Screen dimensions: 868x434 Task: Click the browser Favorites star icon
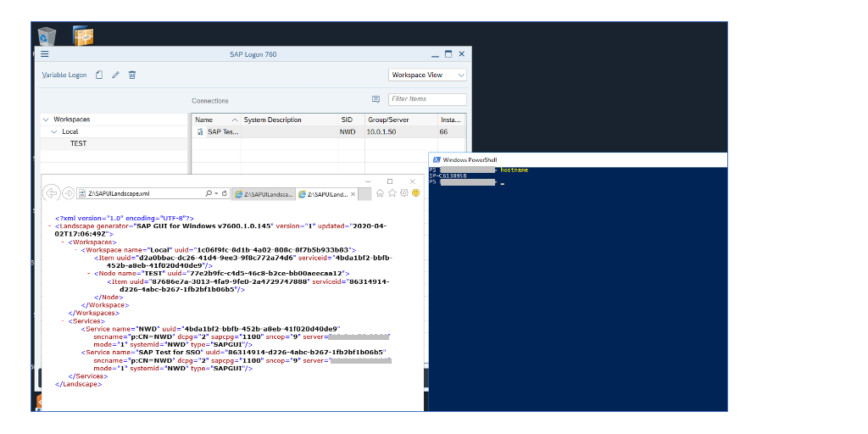[x=392, y=192]
